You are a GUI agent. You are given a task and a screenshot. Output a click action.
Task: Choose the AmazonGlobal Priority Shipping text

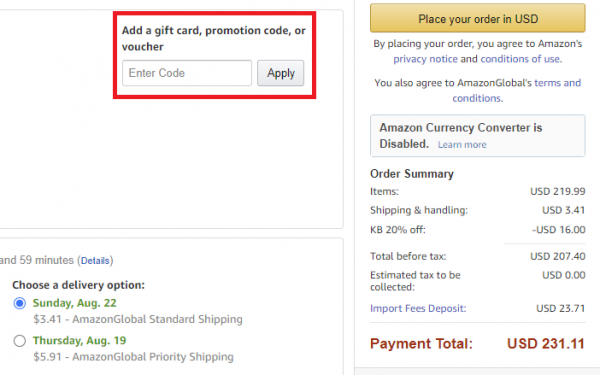pyautogui.click(x=133, y=357)
